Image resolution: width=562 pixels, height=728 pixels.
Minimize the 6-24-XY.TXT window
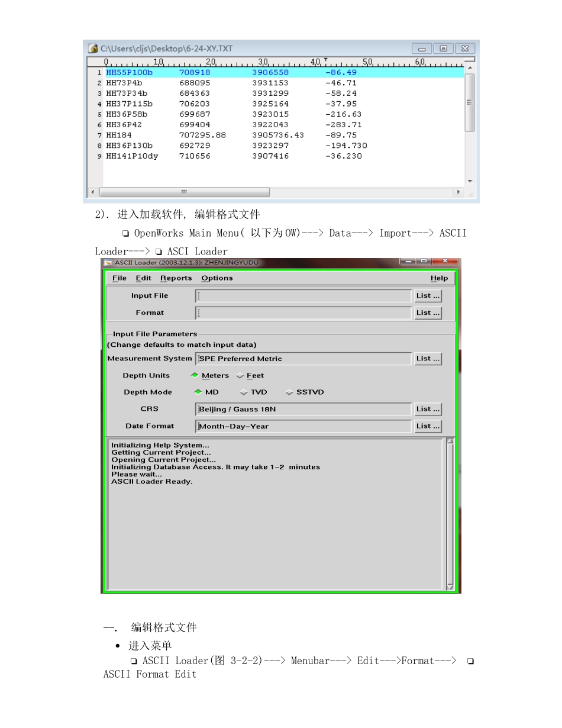point(422,48)
